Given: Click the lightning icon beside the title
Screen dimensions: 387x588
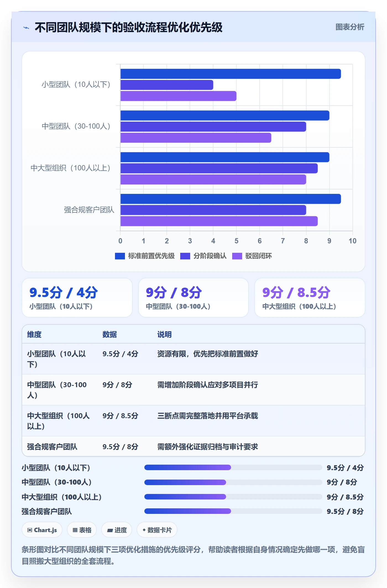Looking at the screenshot, I should [26, 28].
